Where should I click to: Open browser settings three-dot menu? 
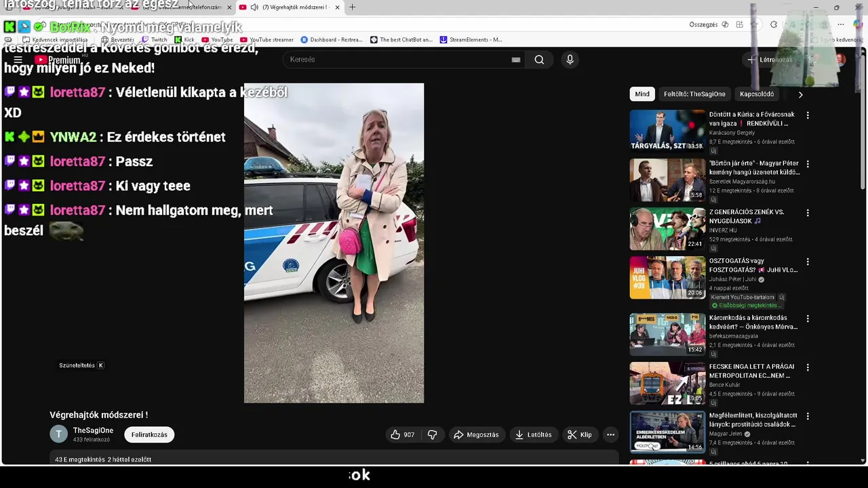[x=841, y=24]
